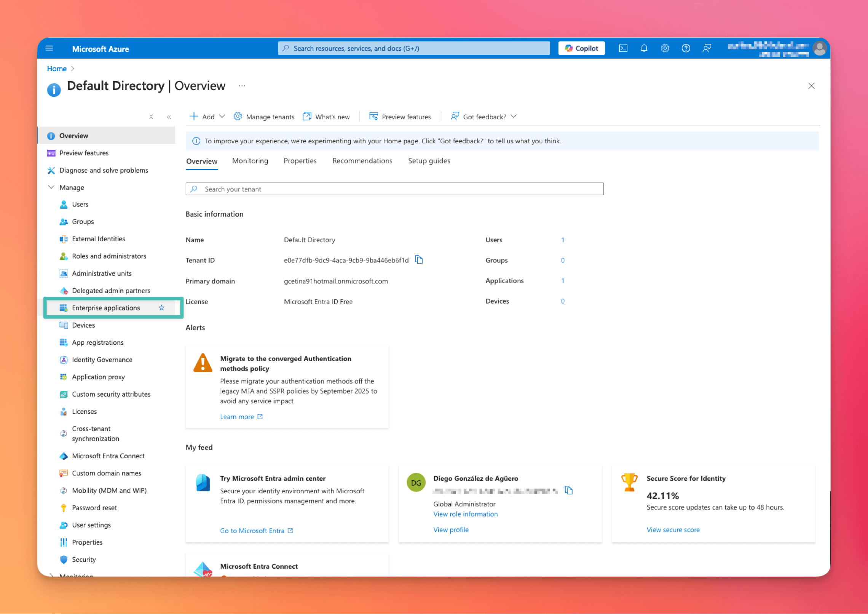
Task: Click View secure score link
Action: pyautogui.click(x=673, y=529)
